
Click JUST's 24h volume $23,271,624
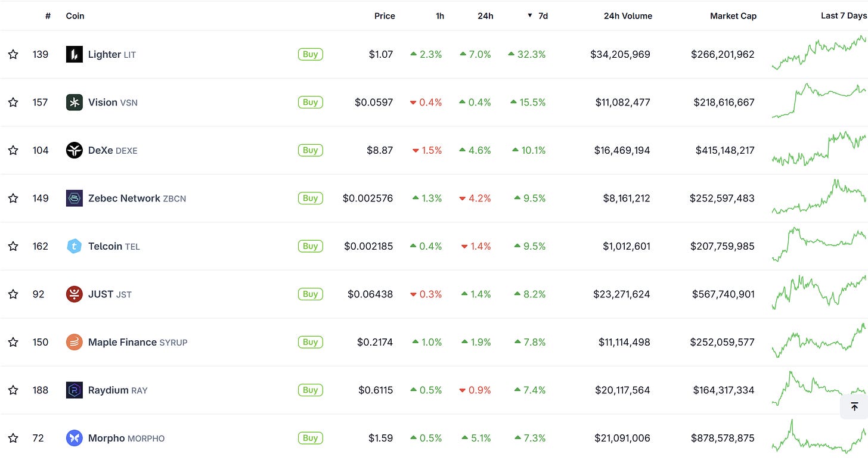622,294
